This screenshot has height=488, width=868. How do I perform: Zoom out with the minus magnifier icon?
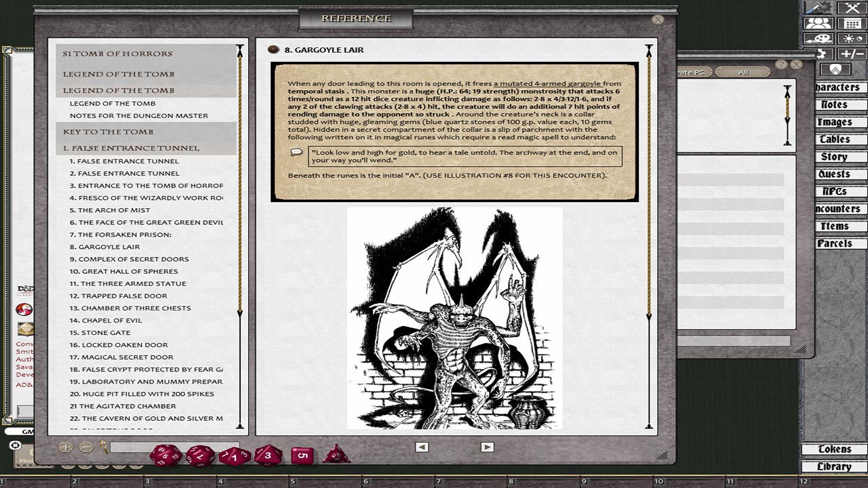point(87,447)
